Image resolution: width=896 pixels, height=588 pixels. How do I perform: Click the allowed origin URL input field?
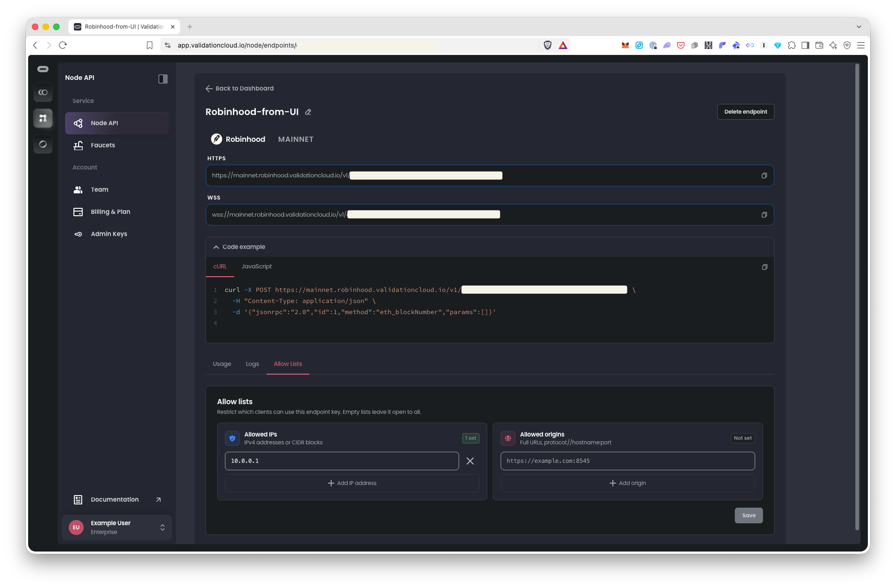coord(628,461)
